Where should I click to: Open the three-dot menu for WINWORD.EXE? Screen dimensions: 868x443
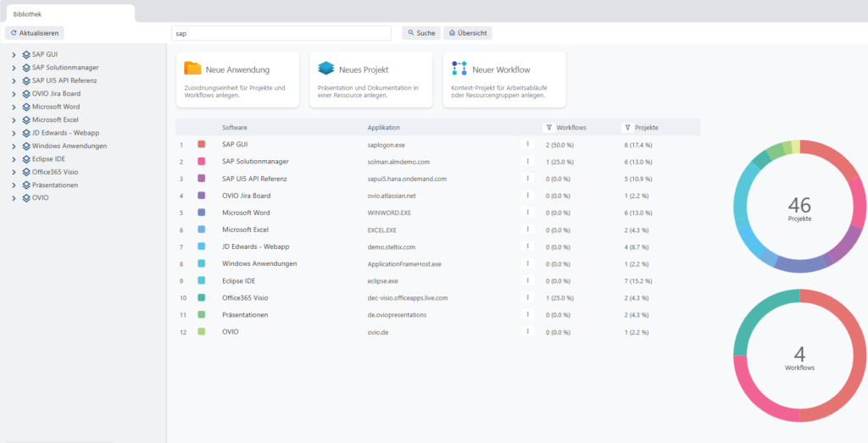(527, 212)
